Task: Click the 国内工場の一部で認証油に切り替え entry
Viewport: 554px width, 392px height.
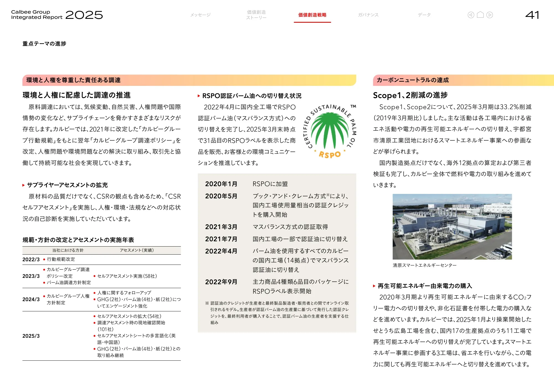Action: [x=300, y=239]
